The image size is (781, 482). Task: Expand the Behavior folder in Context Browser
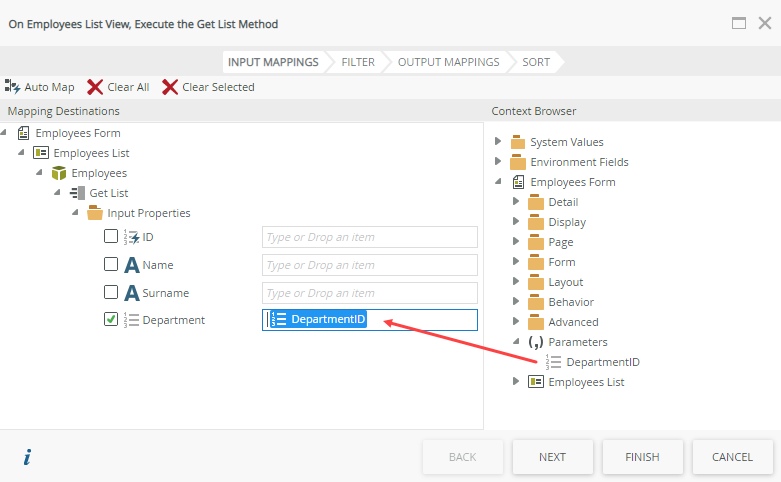[516, 302]
